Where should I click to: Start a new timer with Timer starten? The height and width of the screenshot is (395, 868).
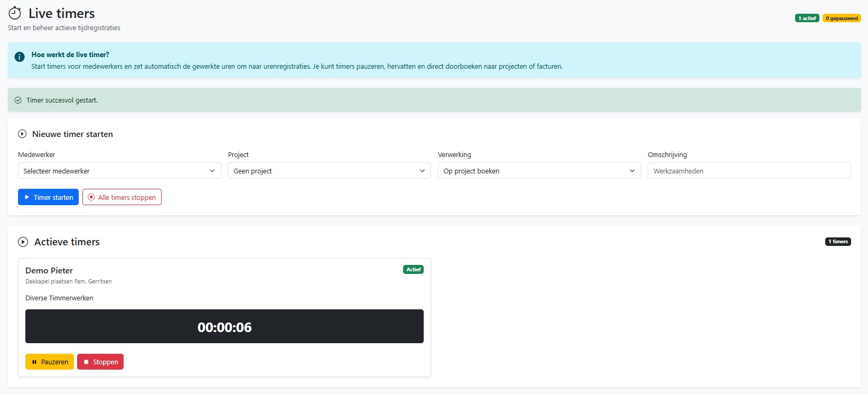[x=48, y=197]
